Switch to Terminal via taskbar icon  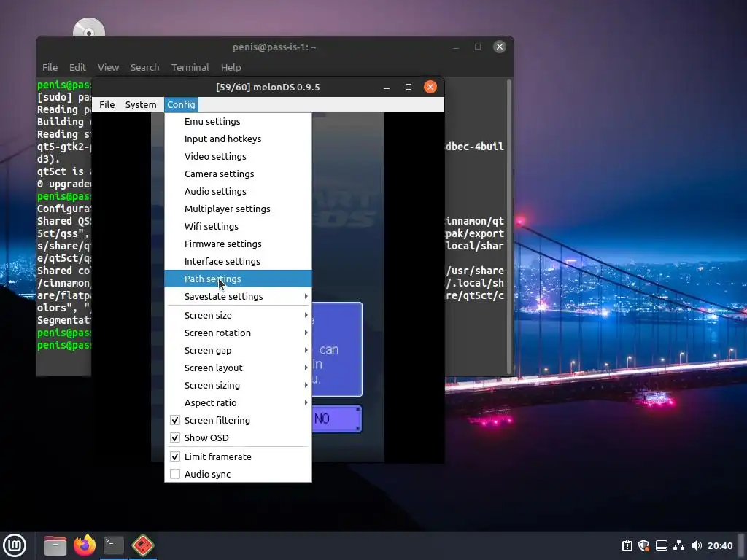click(x=114, y=545)
